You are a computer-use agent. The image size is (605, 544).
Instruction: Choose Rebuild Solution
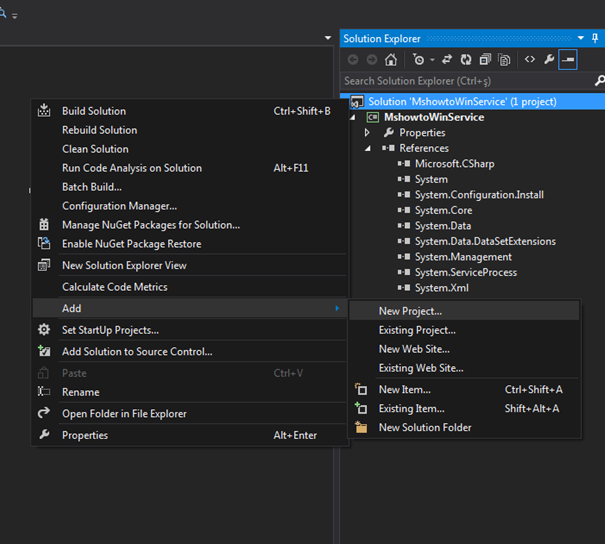pyautogui.click(x=189, y=130)
